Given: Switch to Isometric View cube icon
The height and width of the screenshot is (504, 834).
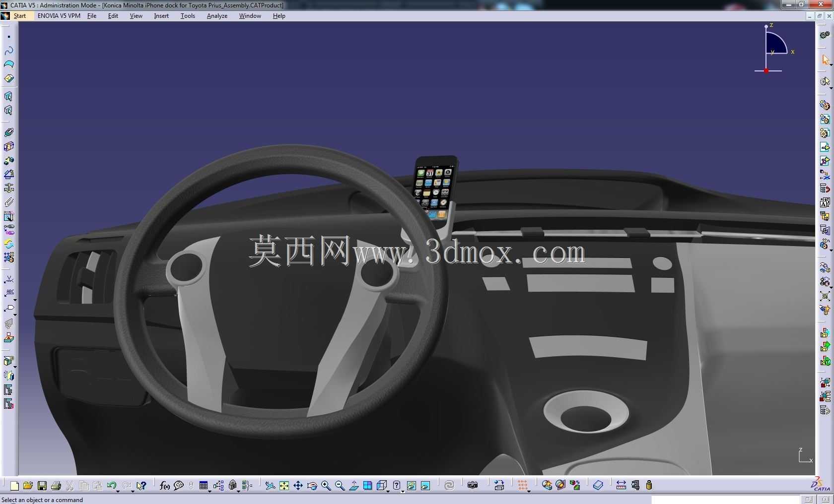Looking at the screenshot, I should point(381,485).
